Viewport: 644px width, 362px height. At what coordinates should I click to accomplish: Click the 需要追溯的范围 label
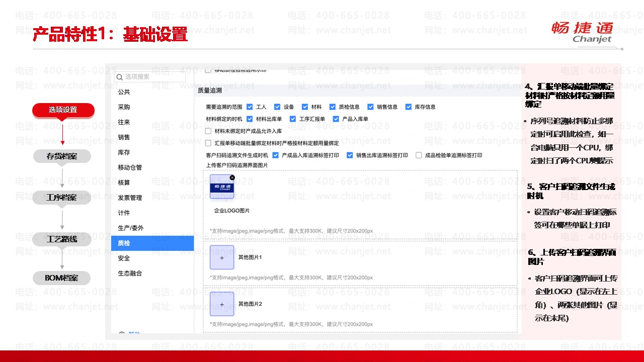(224, 107)
